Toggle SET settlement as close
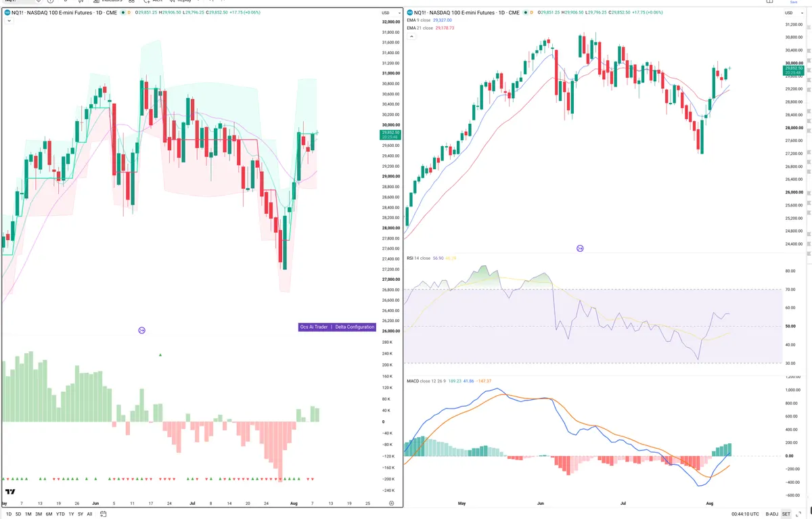The width and height of the screenshot is (812, 519). tap(786, 514)
